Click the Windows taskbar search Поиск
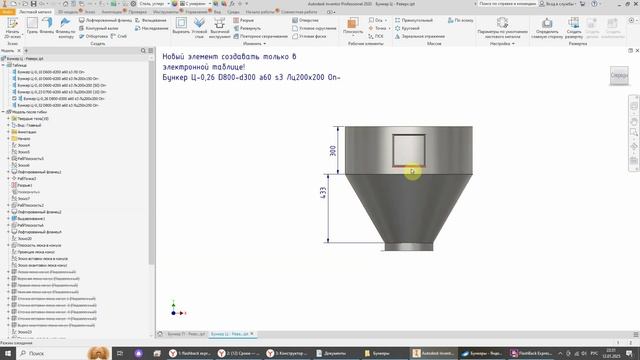 click(x=52, y=353)
